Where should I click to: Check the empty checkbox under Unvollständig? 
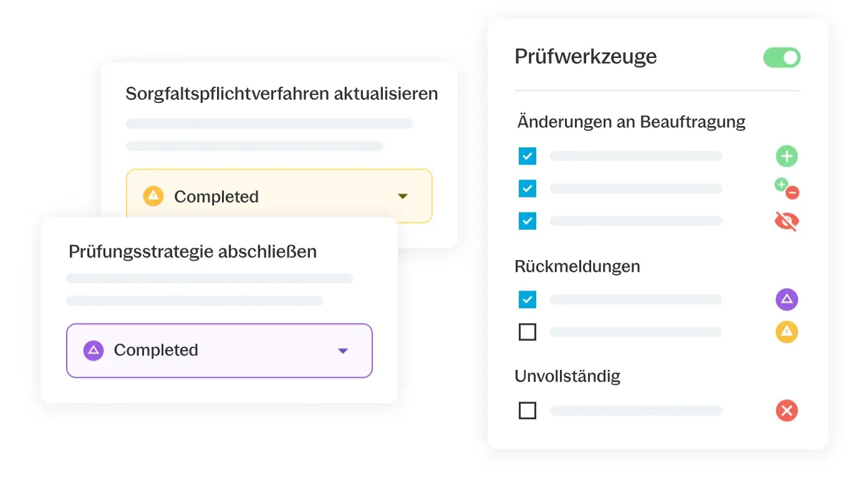coord(528,410)
